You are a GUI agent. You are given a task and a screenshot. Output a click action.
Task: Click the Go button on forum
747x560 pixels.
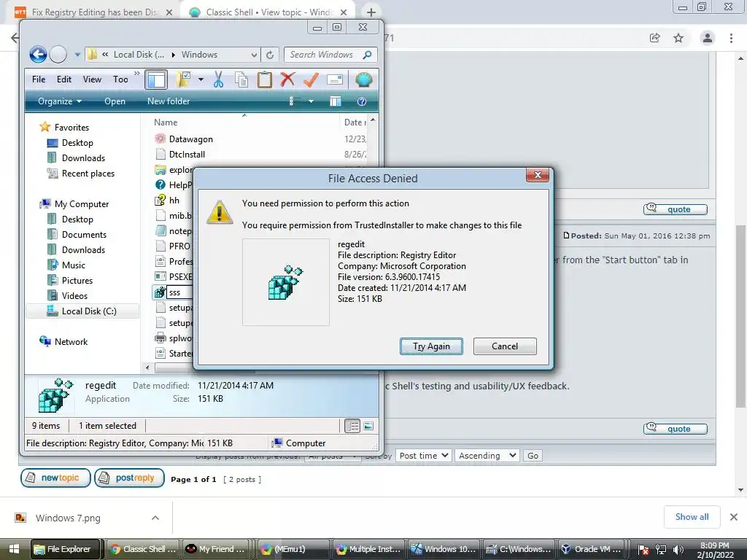click(533, 456)
